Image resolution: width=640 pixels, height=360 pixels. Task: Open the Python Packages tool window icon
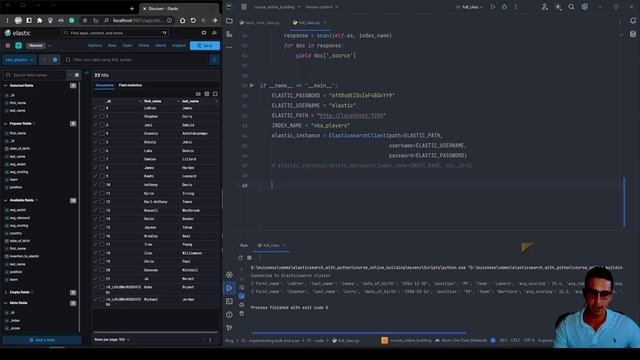point(229,275)
